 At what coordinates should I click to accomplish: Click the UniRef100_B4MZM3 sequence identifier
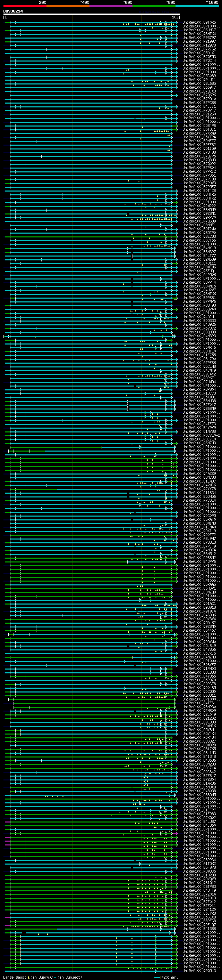pos(199,657)
